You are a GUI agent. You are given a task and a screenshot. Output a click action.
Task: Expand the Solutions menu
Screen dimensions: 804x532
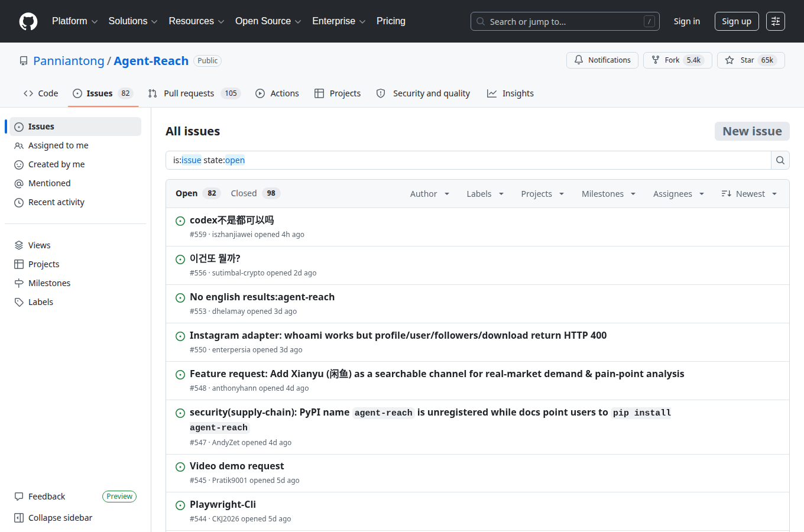coord(133,21)
